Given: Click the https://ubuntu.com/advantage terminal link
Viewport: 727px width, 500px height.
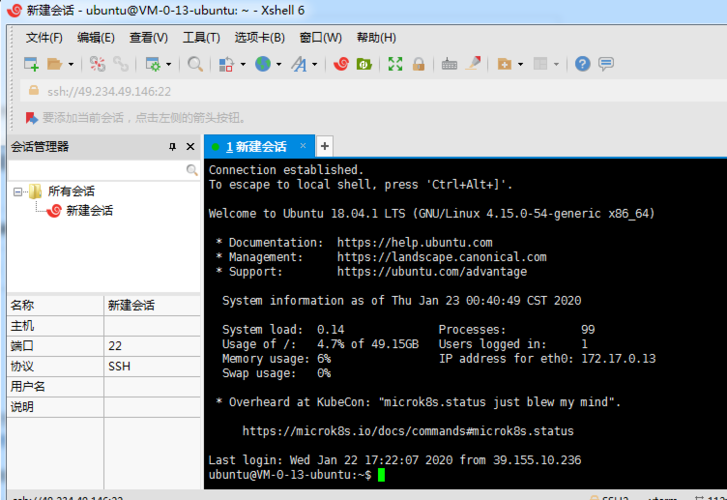Looking at the screenshot, I should pos(432,272).
